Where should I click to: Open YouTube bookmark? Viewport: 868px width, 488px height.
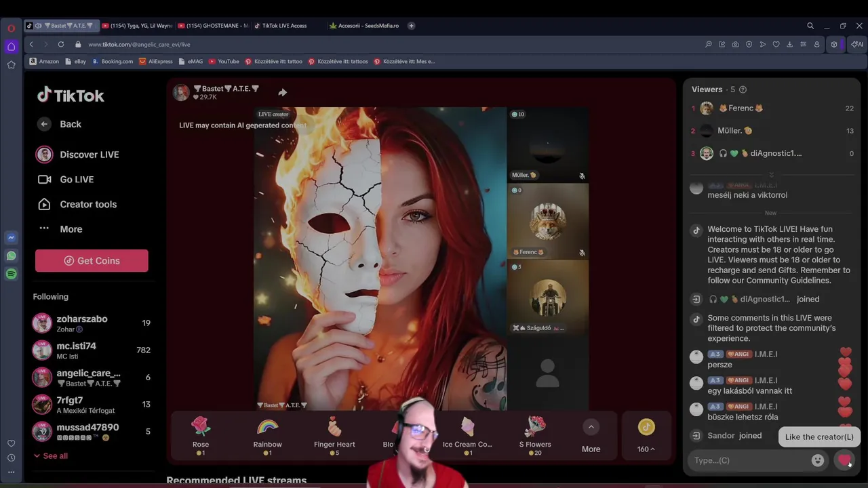tap(224, 61)
